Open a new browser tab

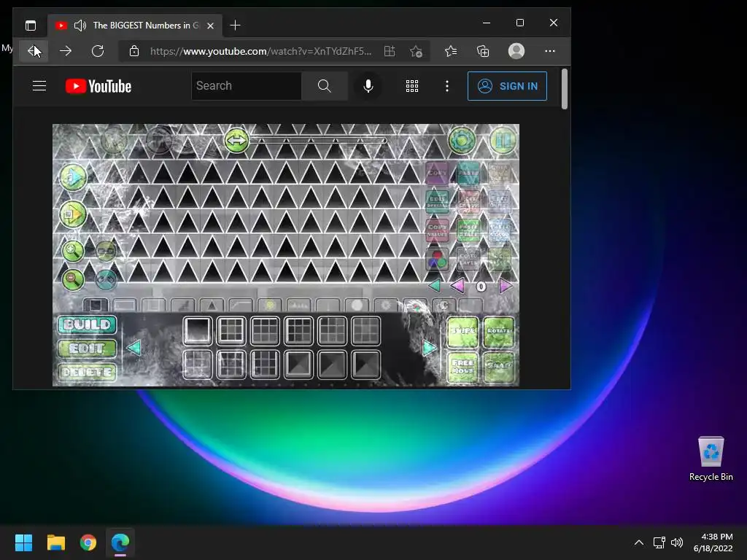[236, 26]
